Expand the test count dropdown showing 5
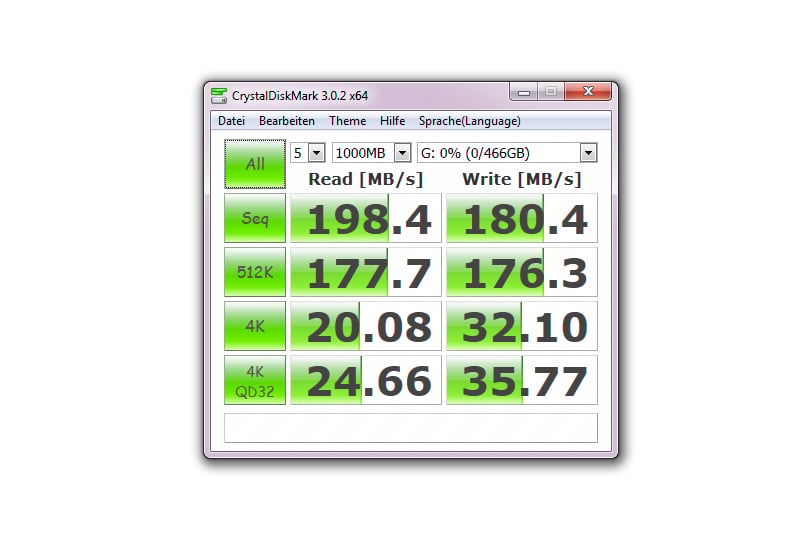The image size is (800, 550). point(316,153)
